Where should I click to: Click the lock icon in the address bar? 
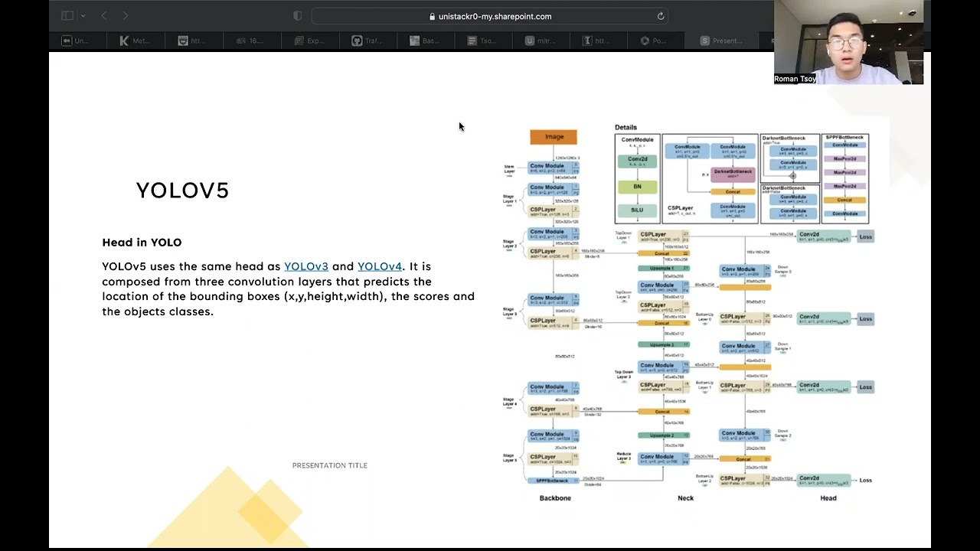click(x=433, y=16)
